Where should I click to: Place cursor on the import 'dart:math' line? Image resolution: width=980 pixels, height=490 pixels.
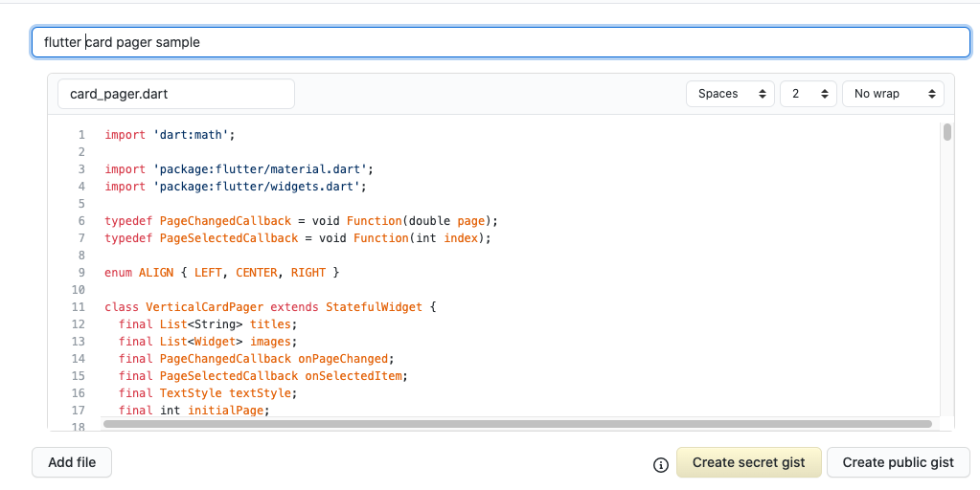click(x=170, y=135)
